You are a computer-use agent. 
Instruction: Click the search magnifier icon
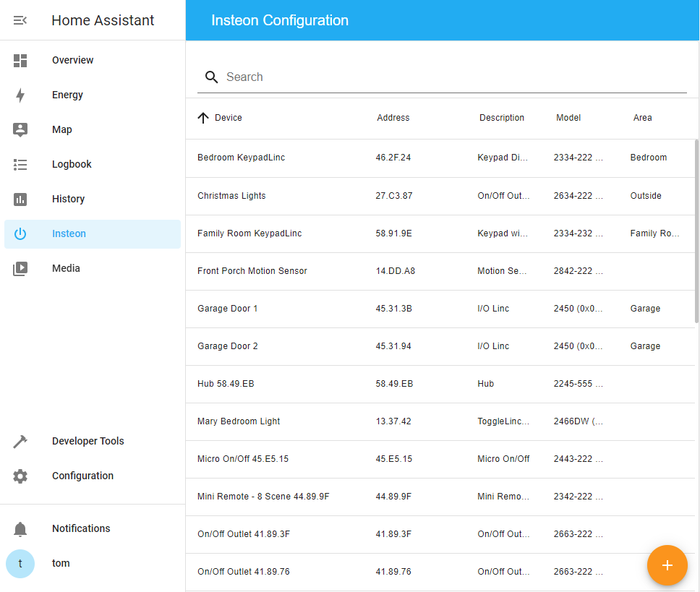[211, 77]
